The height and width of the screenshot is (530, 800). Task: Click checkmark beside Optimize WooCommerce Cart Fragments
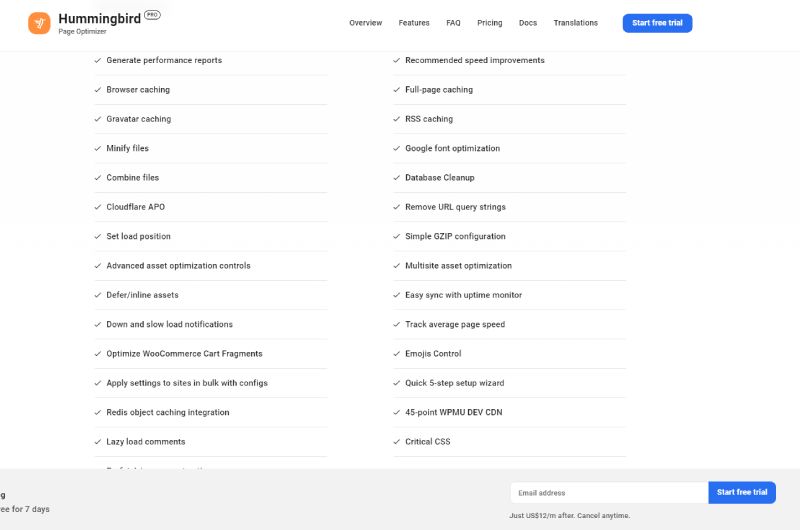[98, 354]
